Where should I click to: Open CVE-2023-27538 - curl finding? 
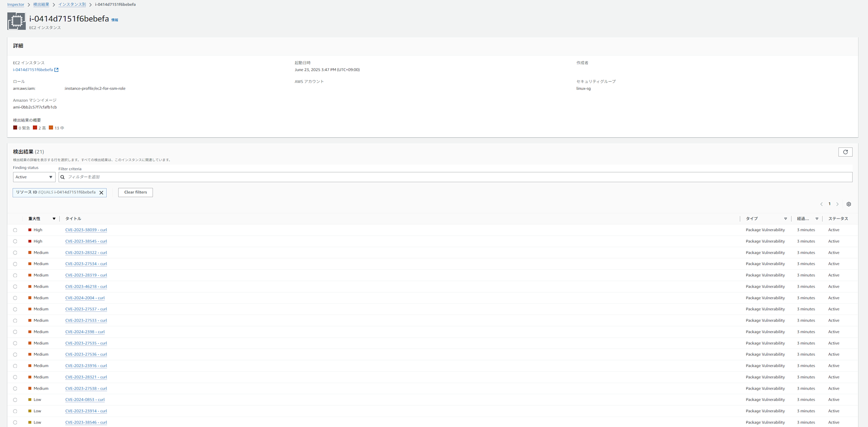(x=86, y=389)
